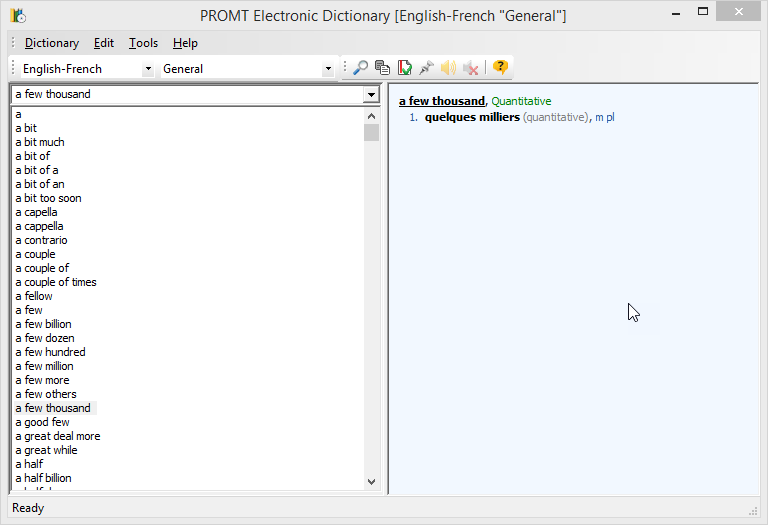Select 'a few more' entry

42,380
